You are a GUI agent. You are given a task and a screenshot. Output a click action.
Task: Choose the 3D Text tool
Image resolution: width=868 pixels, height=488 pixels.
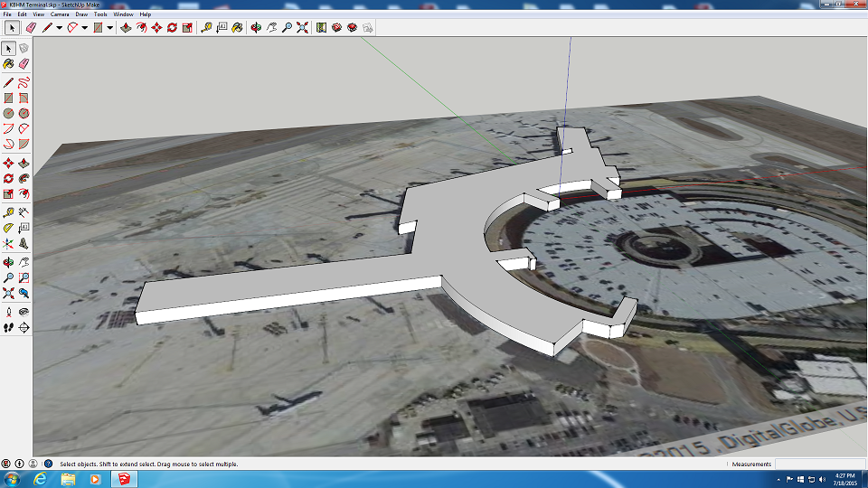(24, 243)
